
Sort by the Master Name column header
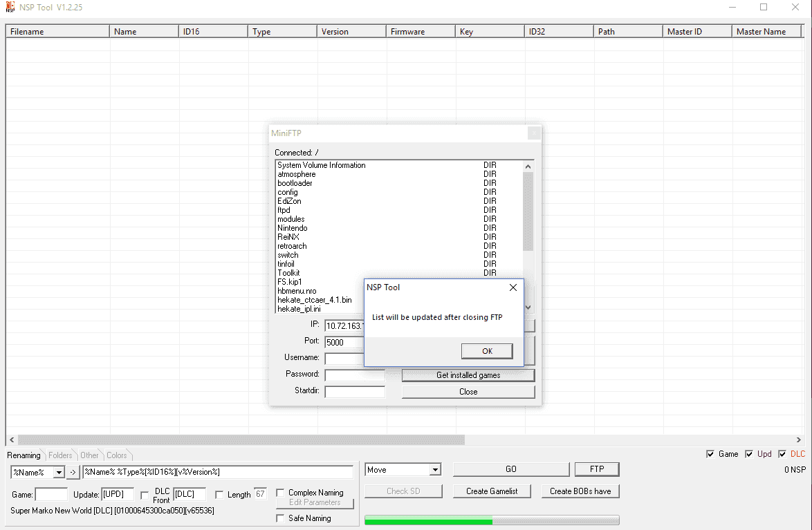pos(766,32)
